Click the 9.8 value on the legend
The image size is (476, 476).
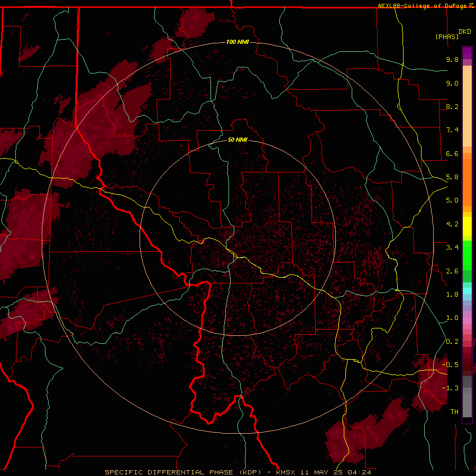452,59
